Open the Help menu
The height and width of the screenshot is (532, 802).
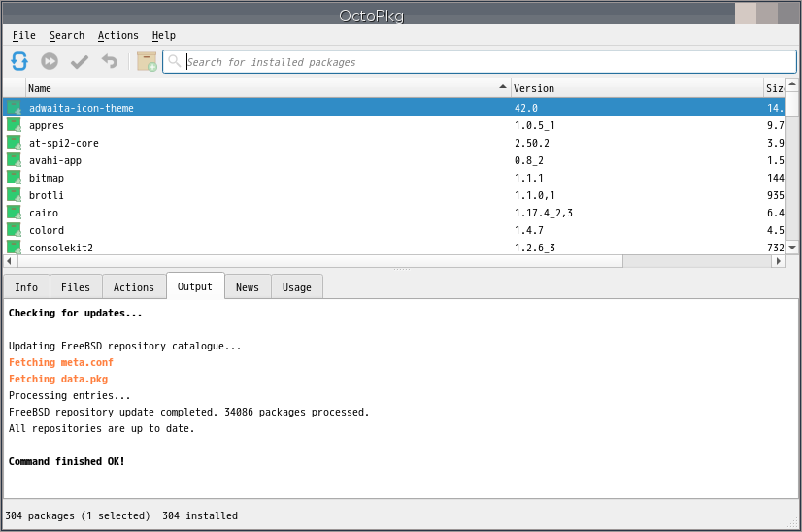pyautogui.click(x=164, y=35)
